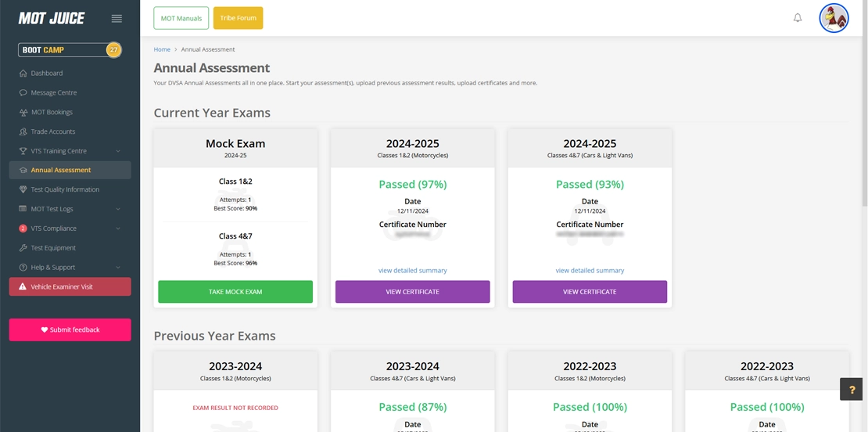
Task: Click the red VTS Compliance badge
Action: click(23, 229)
